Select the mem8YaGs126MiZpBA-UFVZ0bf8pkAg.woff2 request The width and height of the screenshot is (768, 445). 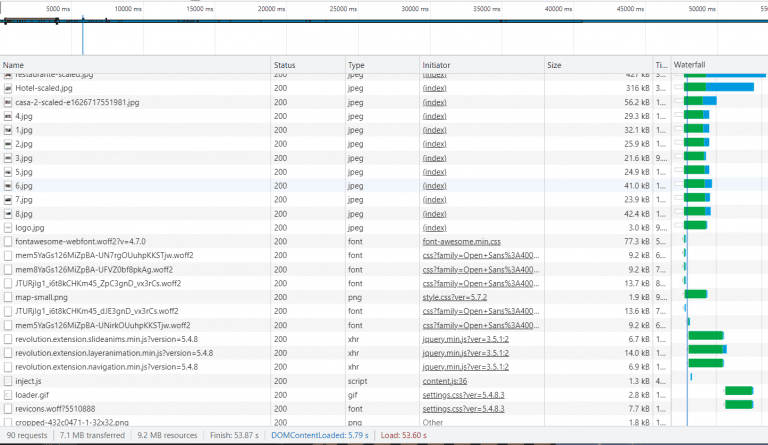point(94,270)
